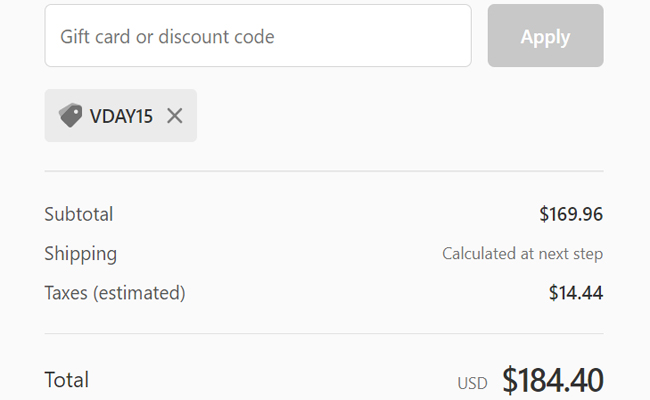
Task: Click the blank area right of the VDAY15 chip
Action: click(x=400, y=116)
